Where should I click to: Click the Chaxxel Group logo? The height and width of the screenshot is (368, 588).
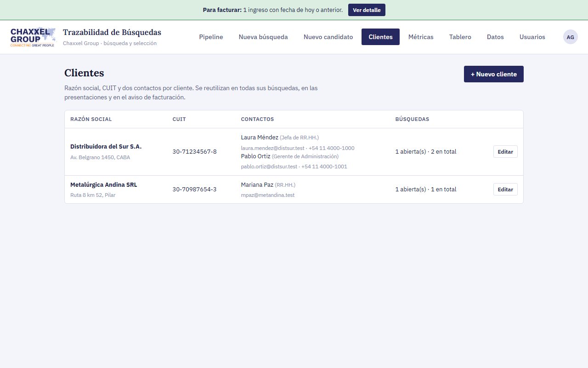33,37
